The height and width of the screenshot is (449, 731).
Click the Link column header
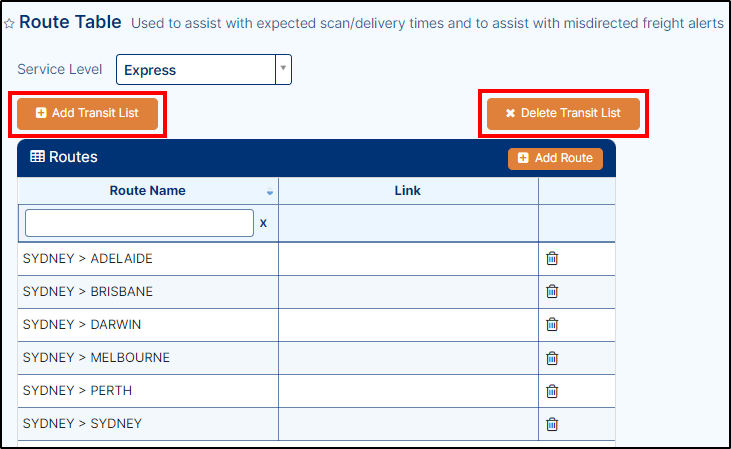pyautogui.click(x=408, y=191)
